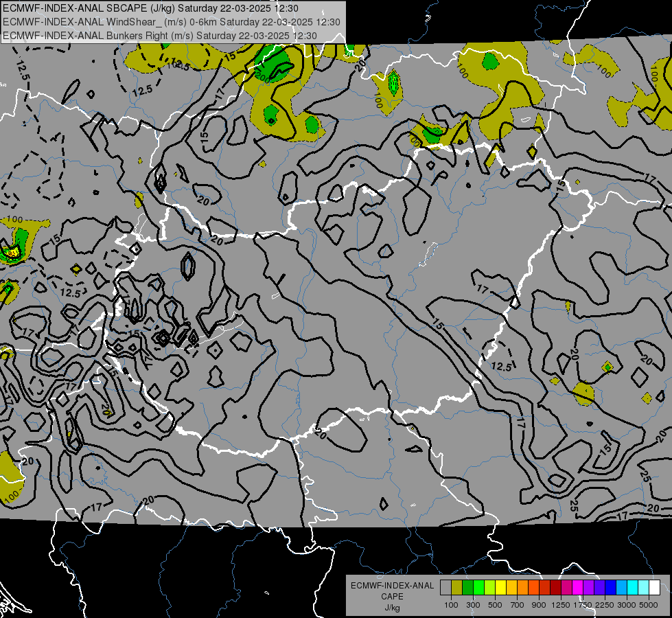
Task: Click the SBCAPE (J/kg) title line
Action: coord(150,8)
